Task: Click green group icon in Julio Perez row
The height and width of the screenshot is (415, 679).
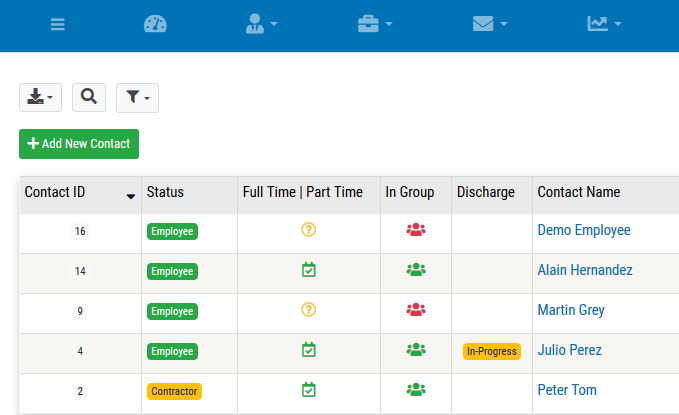Action: pyautogui.click(x=416, y=350)
